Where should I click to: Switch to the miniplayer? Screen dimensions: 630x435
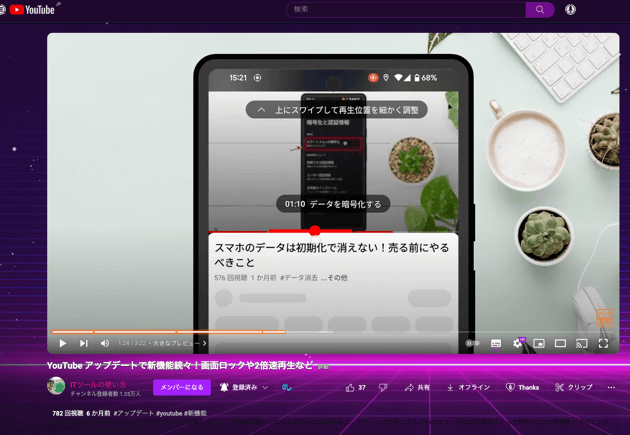point(539,343)
